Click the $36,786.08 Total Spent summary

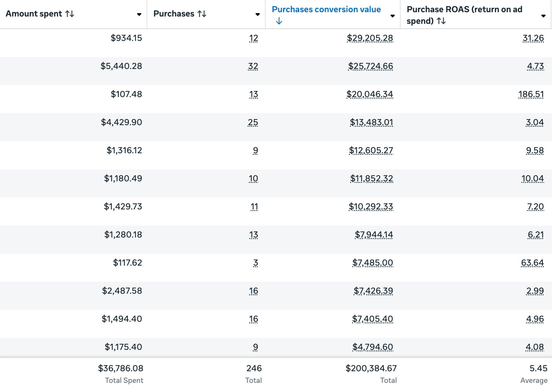pyautogui.click(x=121, y=368)
